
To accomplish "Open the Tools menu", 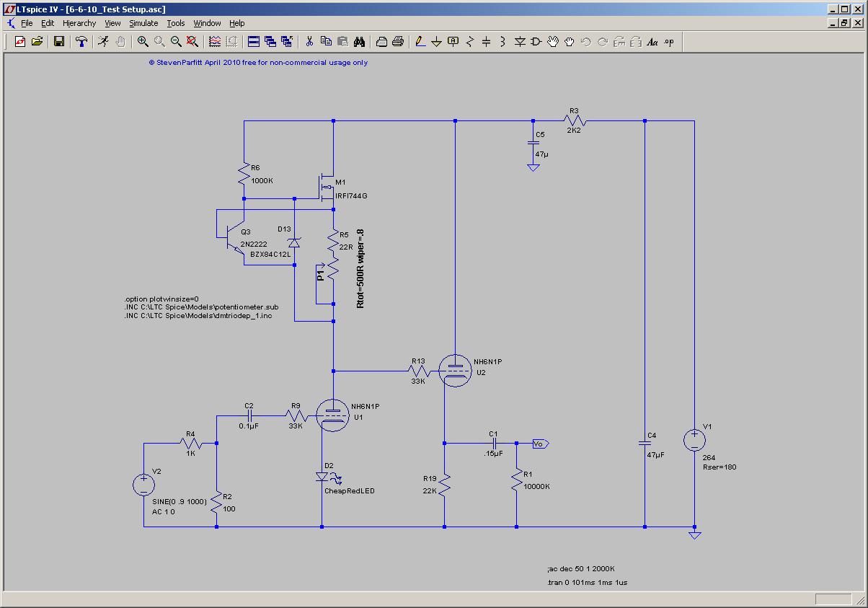I will point(176,23).
